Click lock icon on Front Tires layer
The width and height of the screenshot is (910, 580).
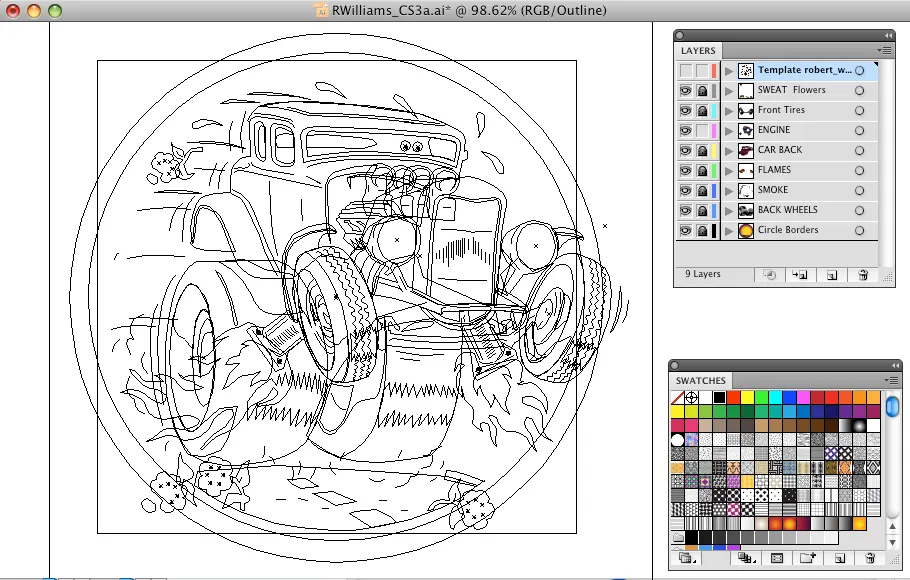click(702, 110)
